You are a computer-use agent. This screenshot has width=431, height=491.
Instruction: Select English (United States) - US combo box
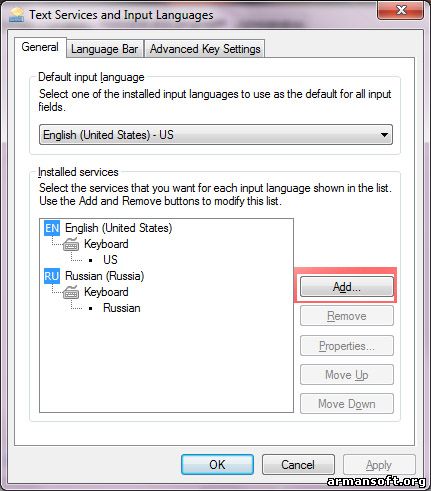[x=216, y=135]
